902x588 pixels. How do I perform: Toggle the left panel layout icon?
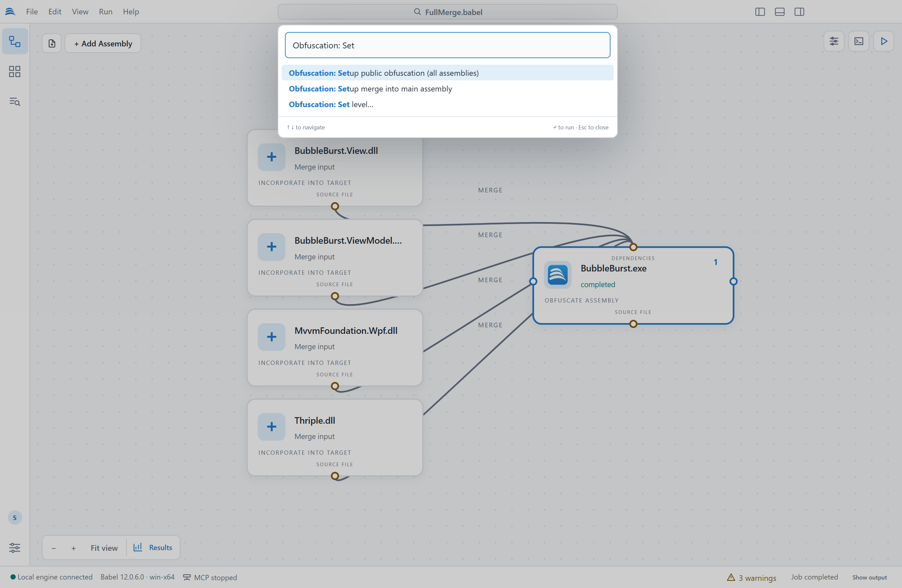[760, 12]
